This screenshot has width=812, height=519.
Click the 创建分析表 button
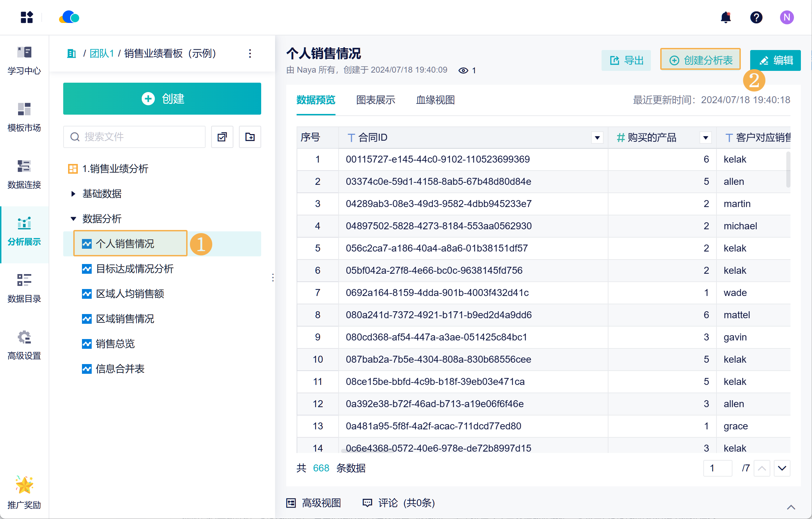pos(701,60)
